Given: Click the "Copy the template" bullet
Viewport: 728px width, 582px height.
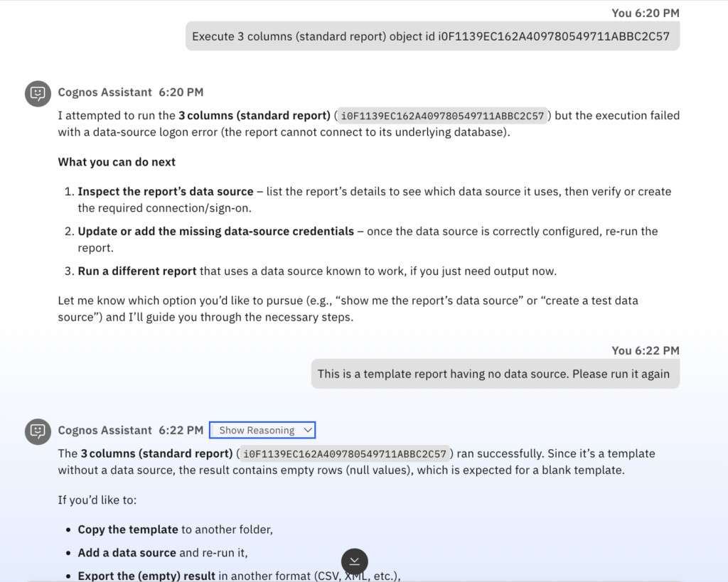Looking at the screenshot, I should pos(128,529).
